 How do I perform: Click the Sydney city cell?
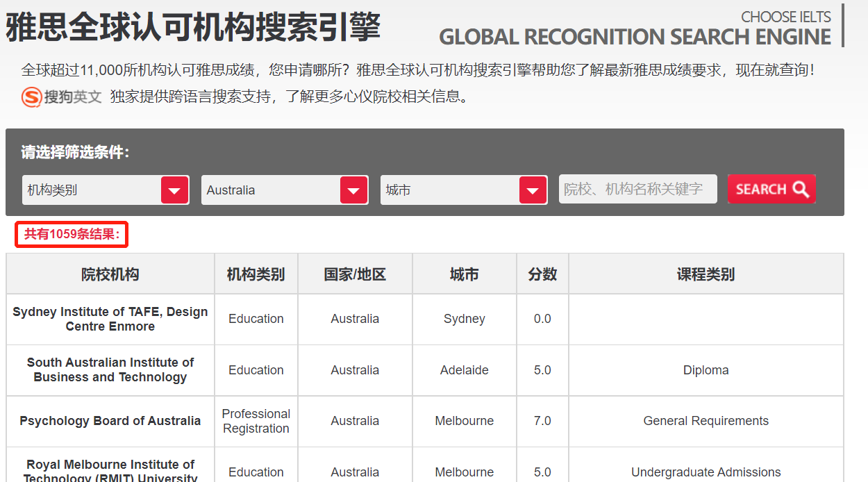[x=465, y=319]
